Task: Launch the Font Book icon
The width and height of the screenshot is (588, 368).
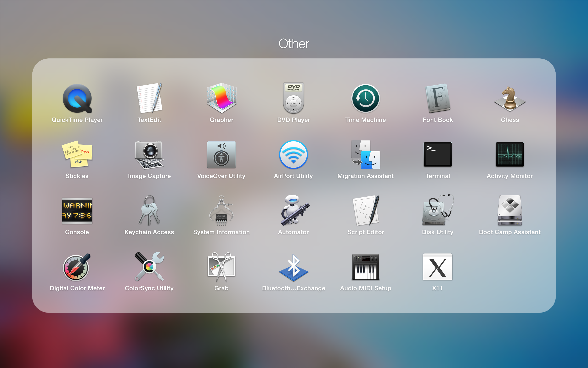Action: (438, 98)
